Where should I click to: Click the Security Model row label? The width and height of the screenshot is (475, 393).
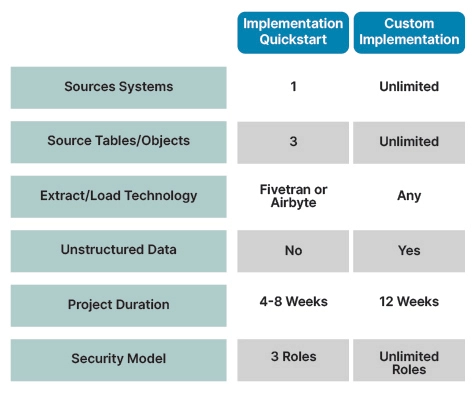(x=119, y=360)
